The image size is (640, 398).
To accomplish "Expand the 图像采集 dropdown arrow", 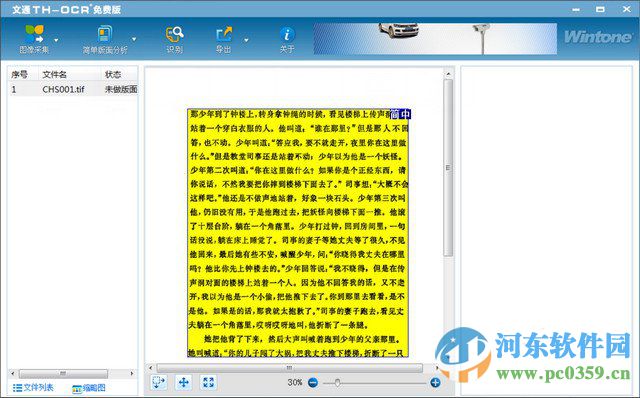I will (x=56, y=40).
